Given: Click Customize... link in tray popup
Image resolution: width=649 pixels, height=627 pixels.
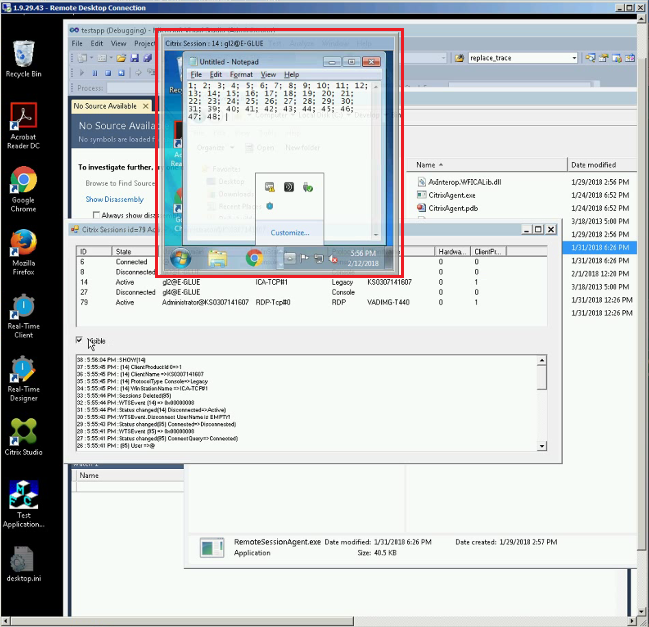Looking at the screenshot, I should [x=290, y=233].
